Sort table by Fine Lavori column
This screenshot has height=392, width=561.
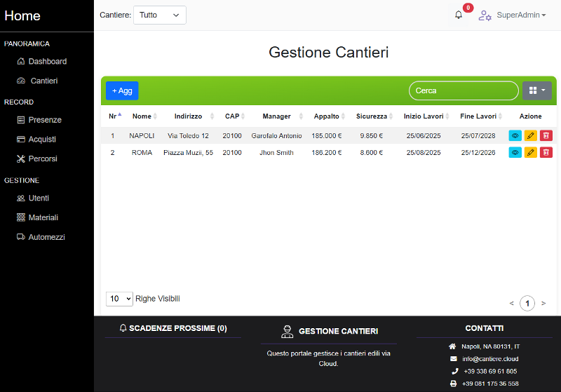[x=481, y=116]
